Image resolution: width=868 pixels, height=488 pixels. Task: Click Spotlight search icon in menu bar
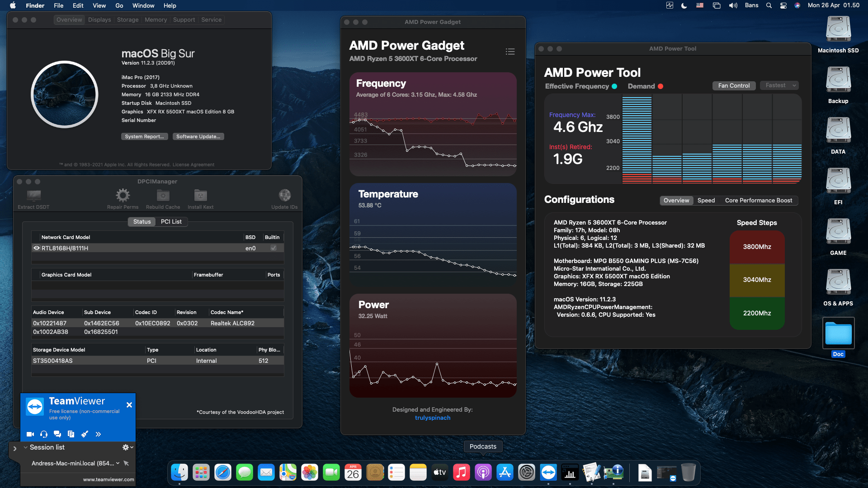point(769,5)
